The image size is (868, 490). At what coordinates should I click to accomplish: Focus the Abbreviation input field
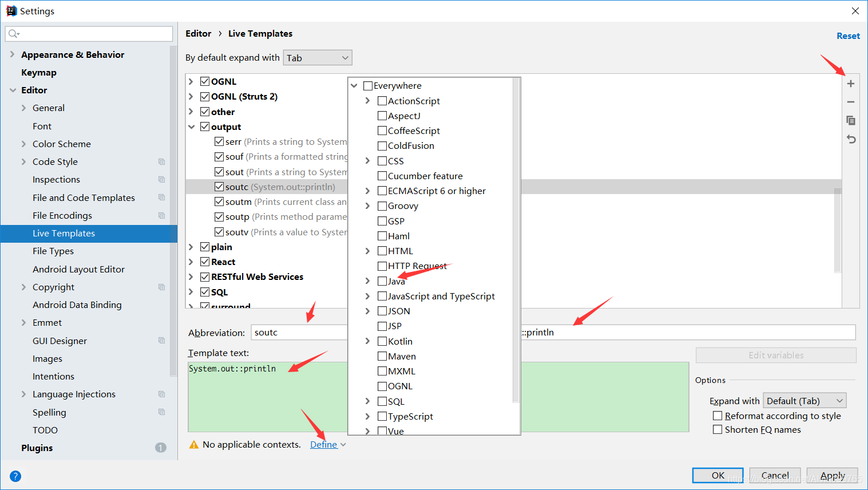[299, 333]
